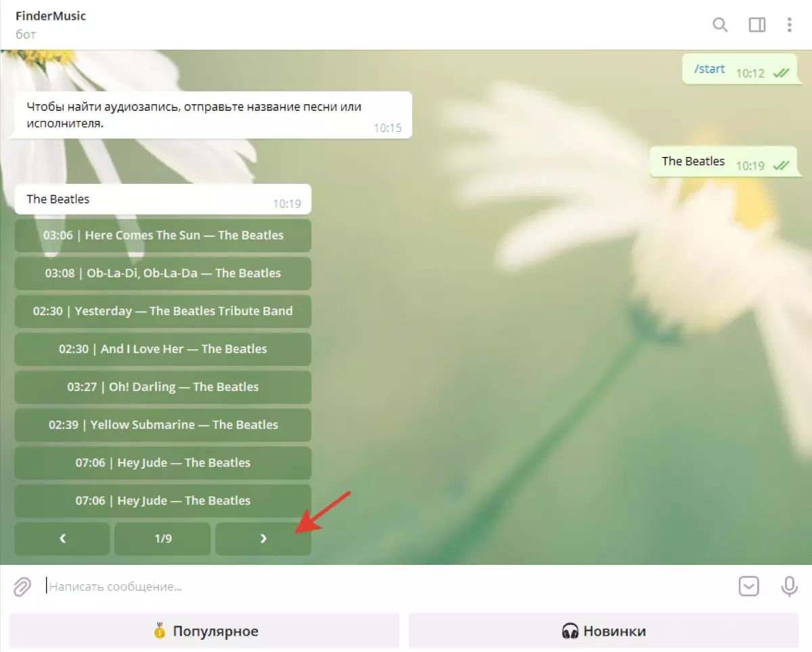
Task: Select Ob-La-Di, Ob-La-Da track
Action: pyautogui.click(x=162, y=273)
